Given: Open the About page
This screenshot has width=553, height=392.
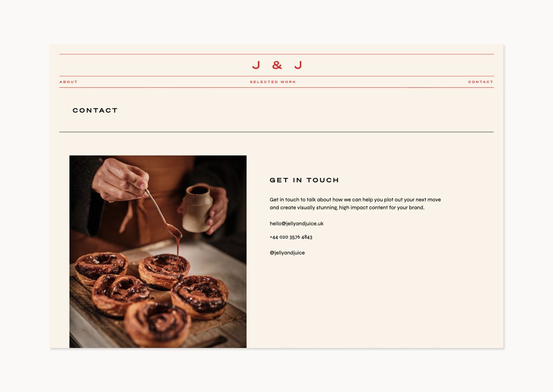Looking at the screenshot, I should coord(68,82).
